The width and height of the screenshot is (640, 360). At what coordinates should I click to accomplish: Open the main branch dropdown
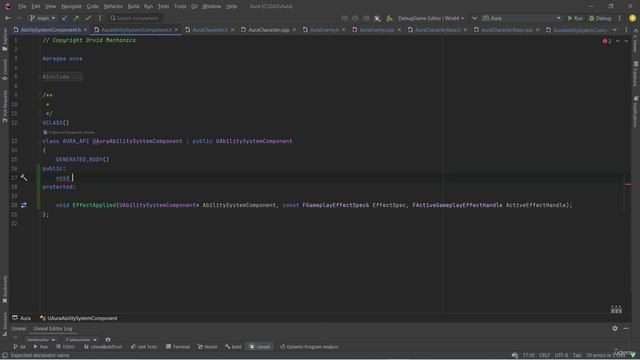point(42,18)
